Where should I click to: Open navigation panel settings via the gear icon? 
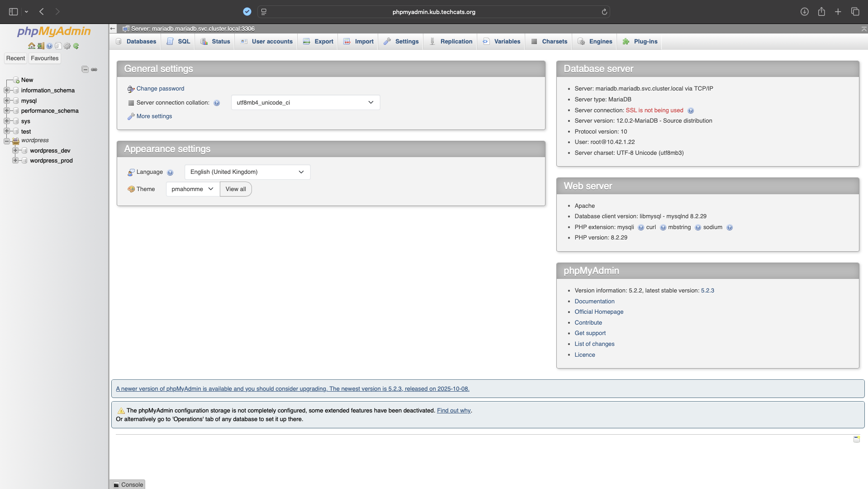[67, 46]
